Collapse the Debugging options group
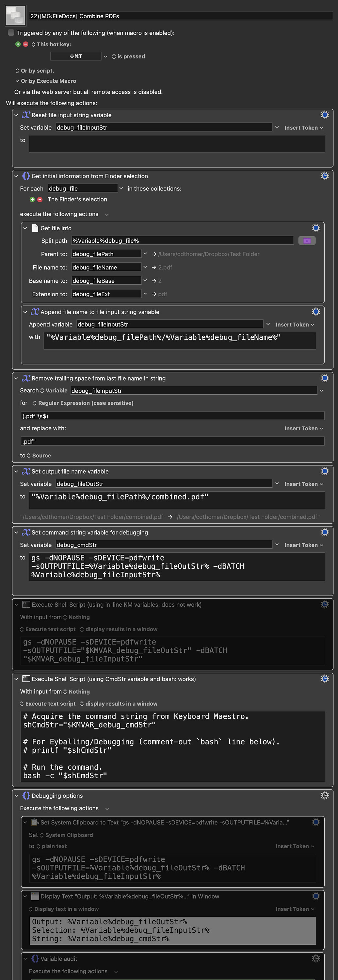Screen dimensions: 338x980 (16, 796)
